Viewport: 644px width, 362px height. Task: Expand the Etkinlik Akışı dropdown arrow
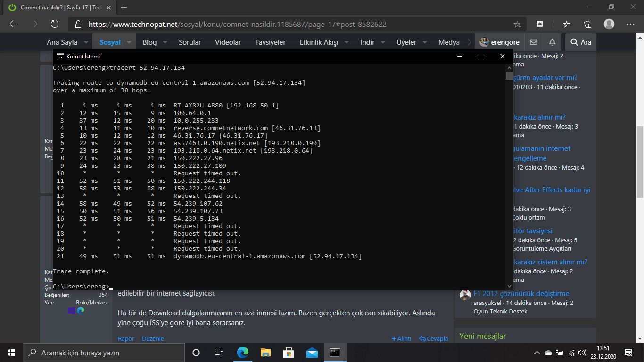point(347,42)
